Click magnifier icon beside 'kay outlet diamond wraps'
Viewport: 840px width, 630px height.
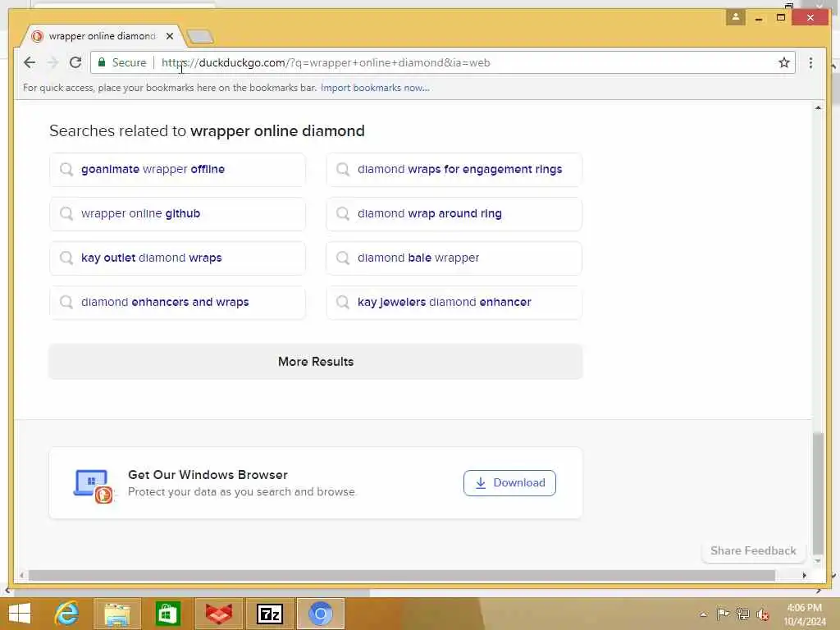66,258
